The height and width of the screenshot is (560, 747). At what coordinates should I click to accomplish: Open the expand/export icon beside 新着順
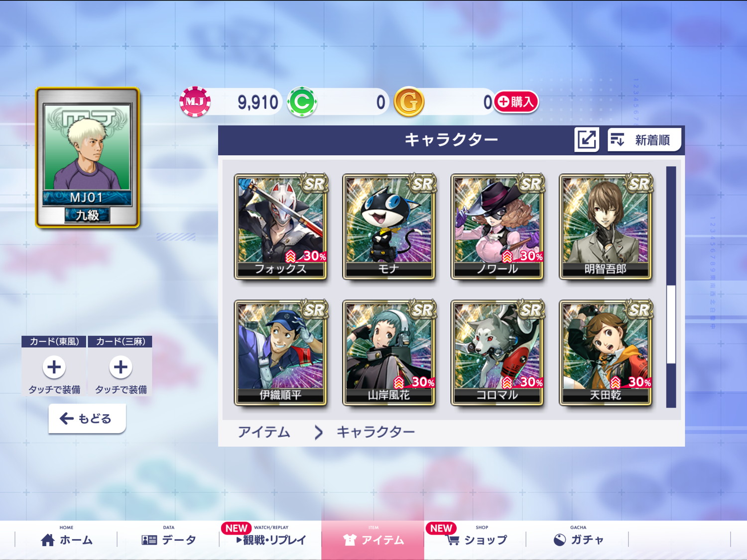[x=587, y=139]
